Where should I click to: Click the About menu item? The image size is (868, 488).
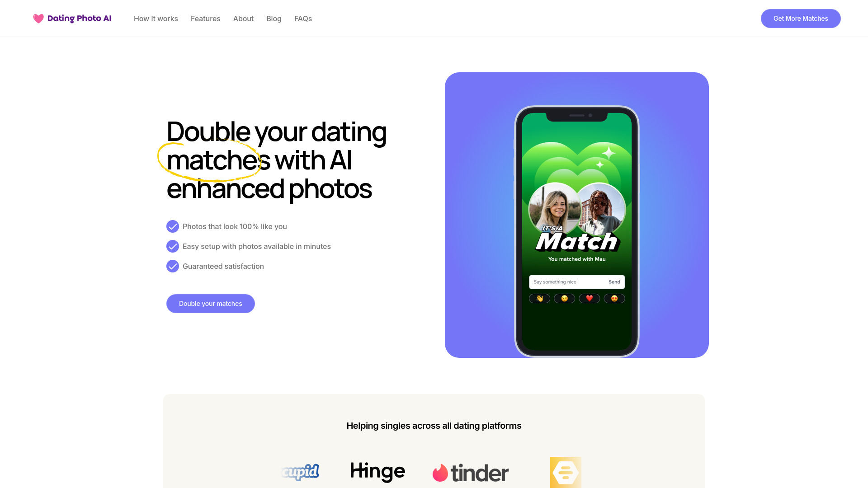coord(243,18)
